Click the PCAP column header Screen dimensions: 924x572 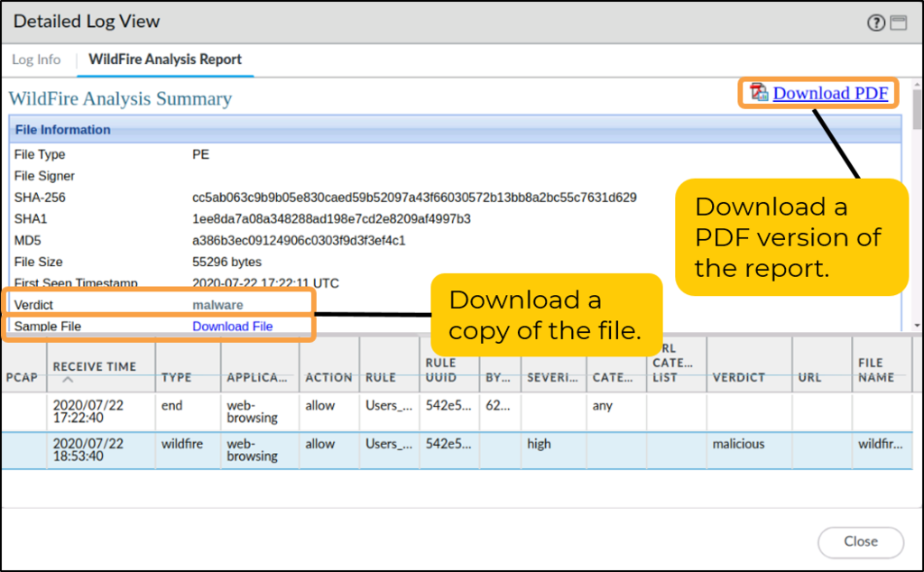(23, 365)
